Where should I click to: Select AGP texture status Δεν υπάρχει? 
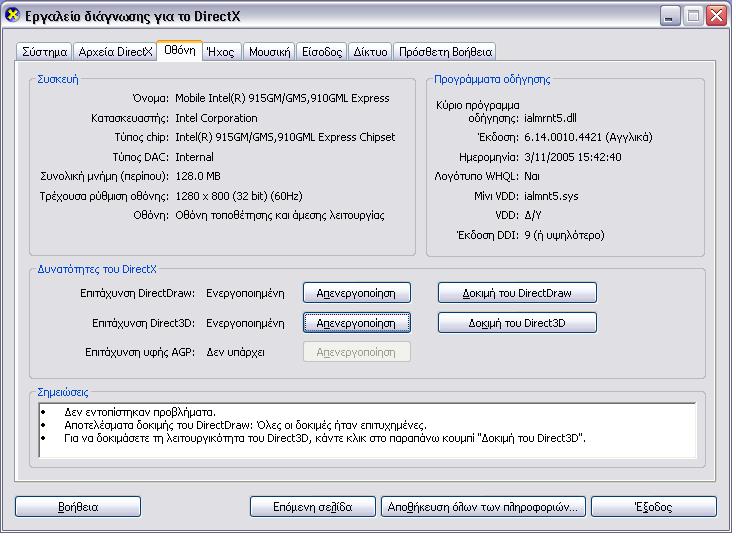pyautogui.click(x=235, y=352)
